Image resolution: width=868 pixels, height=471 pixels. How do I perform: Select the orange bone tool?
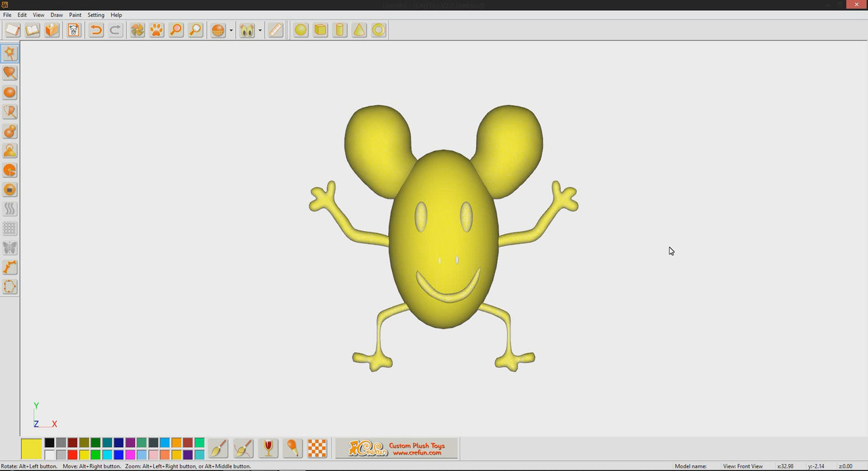click(x=10, y=268)
